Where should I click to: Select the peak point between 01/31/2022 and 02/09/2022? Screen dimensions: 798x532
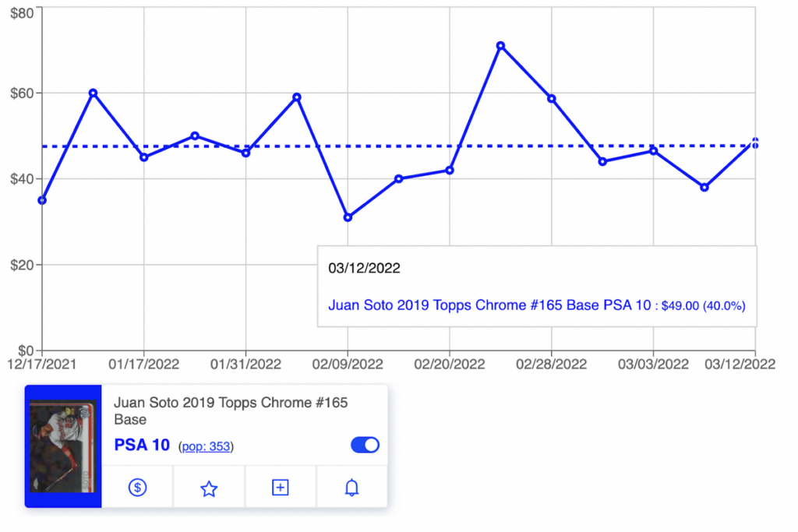[297, 97]
